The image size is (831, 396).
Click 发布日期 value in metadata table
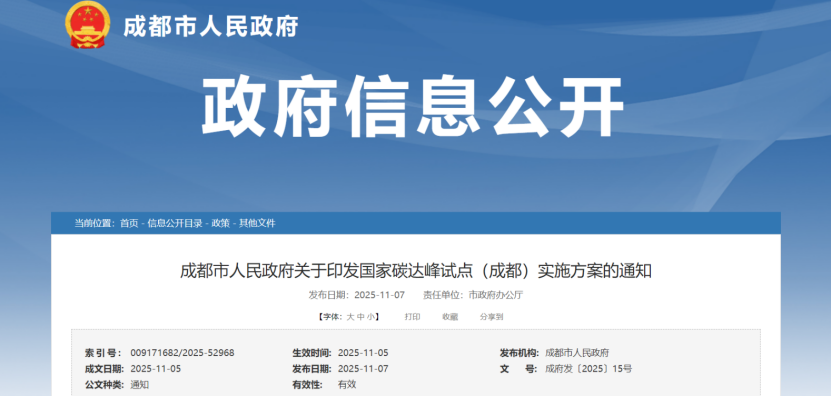pos(363,369)
